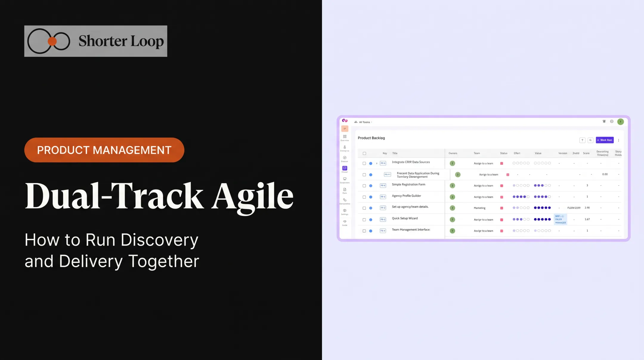The width and height of the screenshot is (644, 360).
Task: Set Effort dots for Agency Profile Guilder
Action: 521,197
